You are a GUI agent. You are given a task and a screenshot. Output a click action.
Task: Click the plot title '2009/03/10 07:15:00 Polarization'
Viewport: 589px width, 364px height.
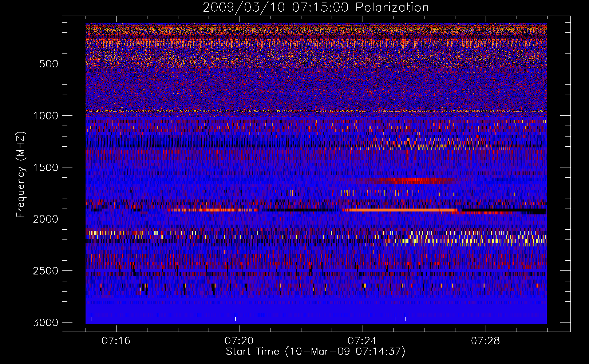[x=316, y=7]
